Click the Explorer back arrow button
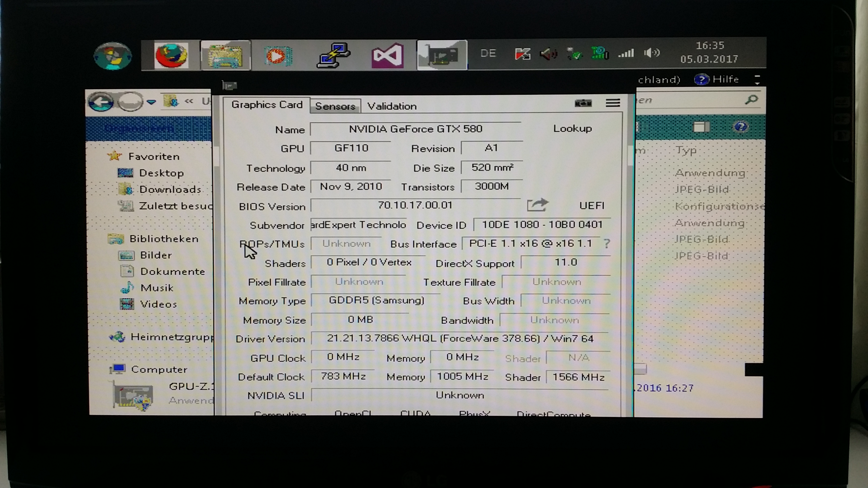The image size is (868, 488). (101, 102)
